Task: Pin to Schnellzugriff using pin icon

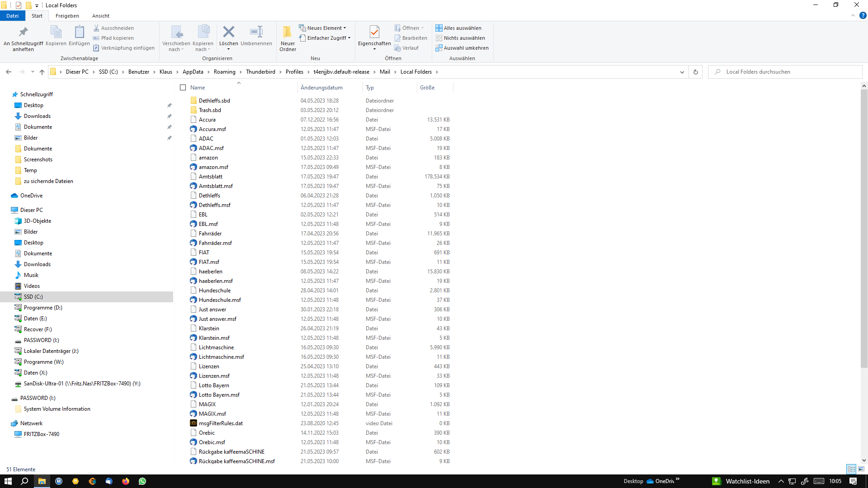Action: [23, 33]
